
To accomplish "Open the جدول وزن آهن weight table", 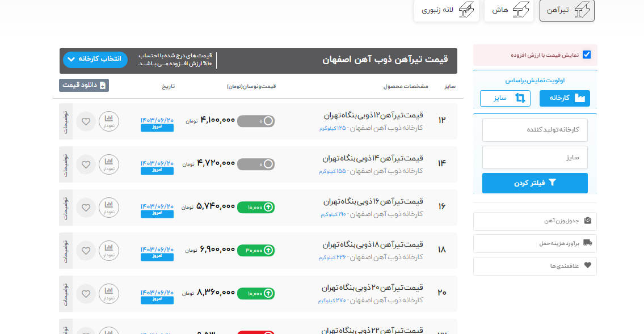I will pyautogui.click(x=534, y=221).
